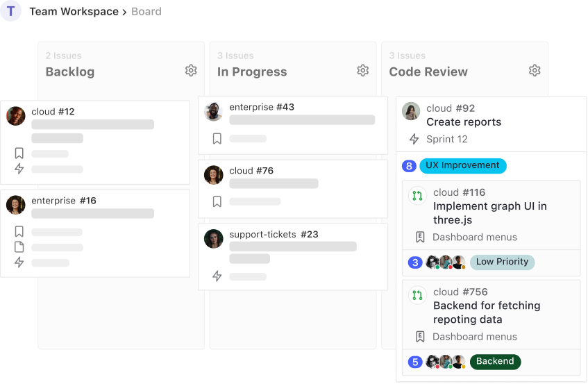Click the estimate badge showing 8

[409, 166]
